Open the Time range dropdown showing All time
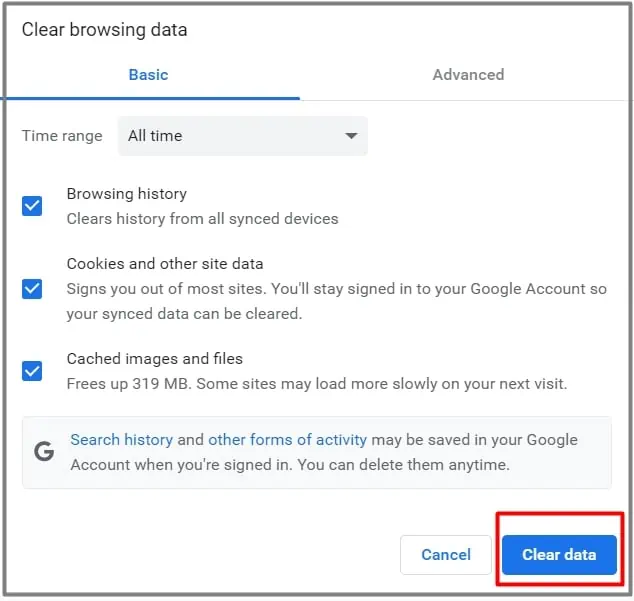This screenshot has width=634, height=601. (243, 136)
